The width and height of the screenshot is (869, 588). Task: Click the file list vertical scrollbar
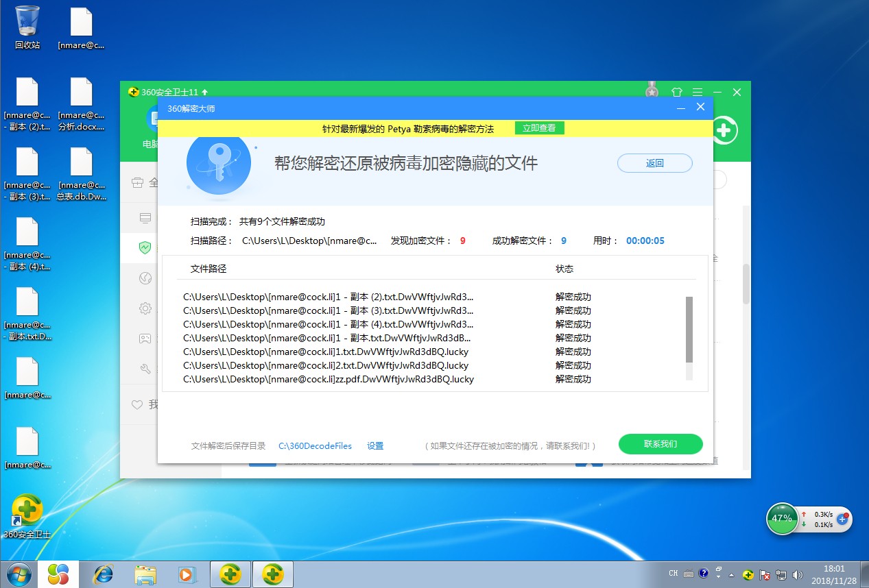pyautogui.click(x=689, y=329)
